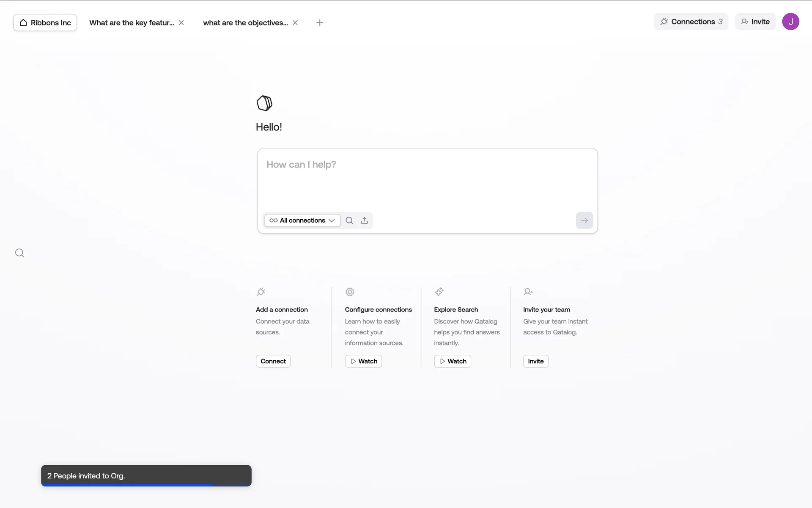Image resolution: width=812 pixels, height=508 pixels.
Task: Click the plug icon above Add a connection
Action: click(x=261, y=292)
